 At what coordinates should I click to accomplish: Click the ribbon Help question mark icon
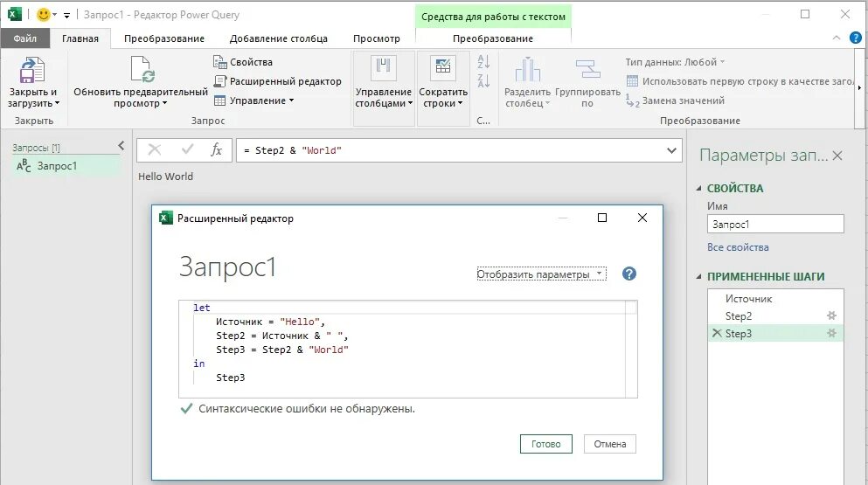pos(855,38)
